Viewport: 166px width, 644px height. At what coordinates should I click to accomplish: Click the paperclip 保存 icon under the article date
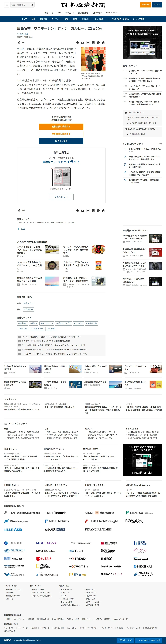19,43
